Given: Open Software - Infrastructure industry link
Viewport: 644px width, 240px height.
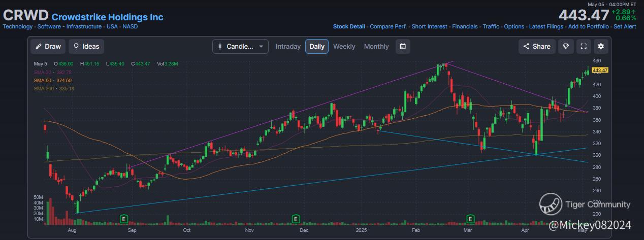Looking at the screenshot, I should (70, 26).
